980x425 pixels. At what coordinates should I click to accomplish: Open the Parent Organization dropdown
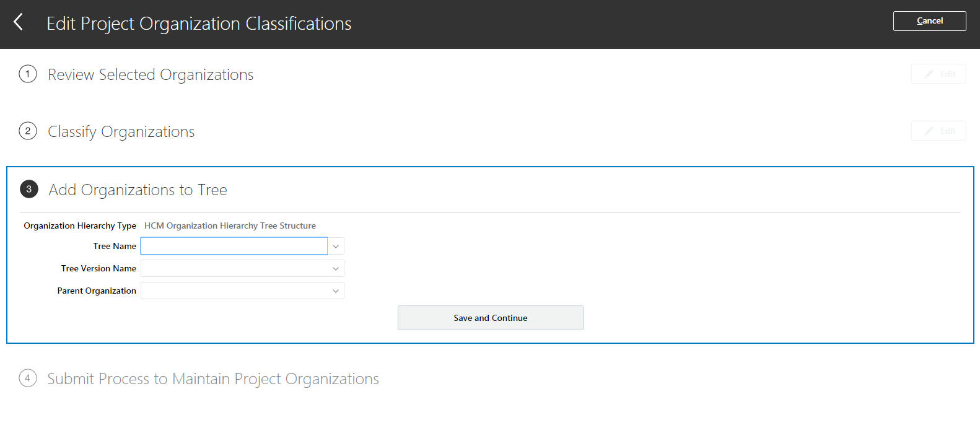click(242, 291)
